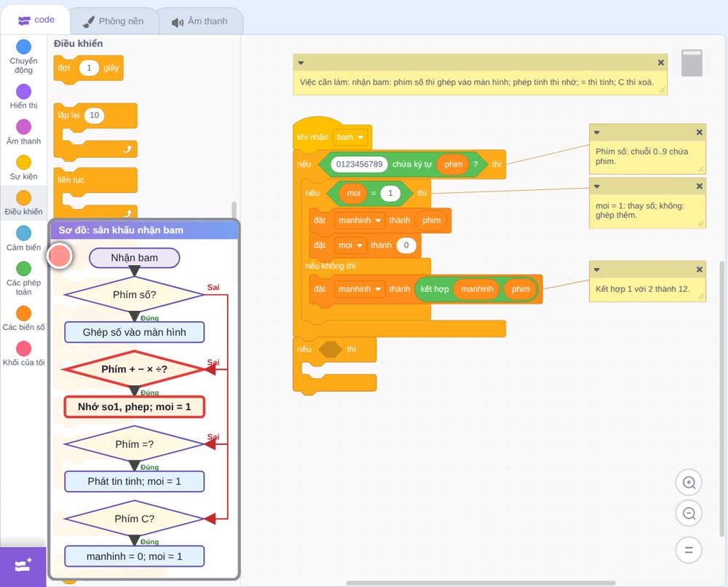This screenshot has height=587, width=728.
Task: Switch to the code tab
Action: click(x=36, y=20)
